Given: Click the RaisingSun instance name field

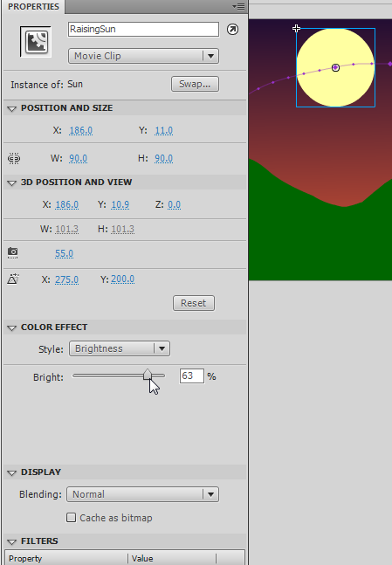Looking at the screenshot, I should point(143,29).
